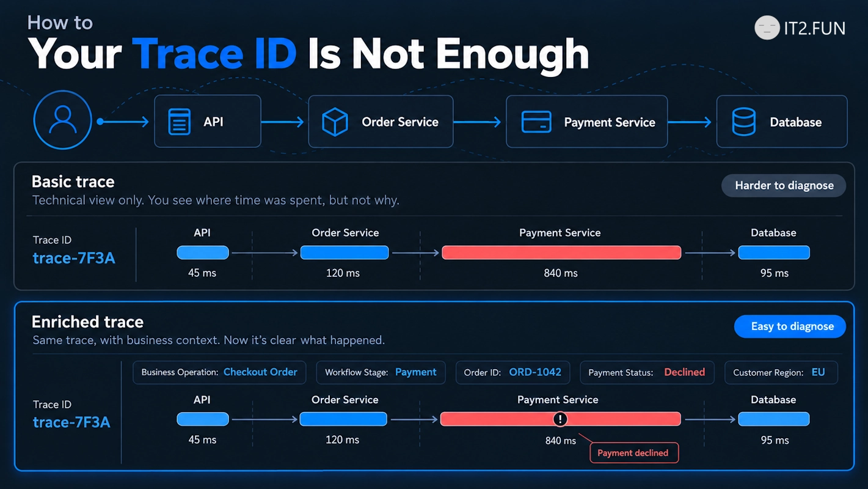Click "95 ms" under Database in Enriched trace
868x489 pixels.
click(x=775, y=440)
